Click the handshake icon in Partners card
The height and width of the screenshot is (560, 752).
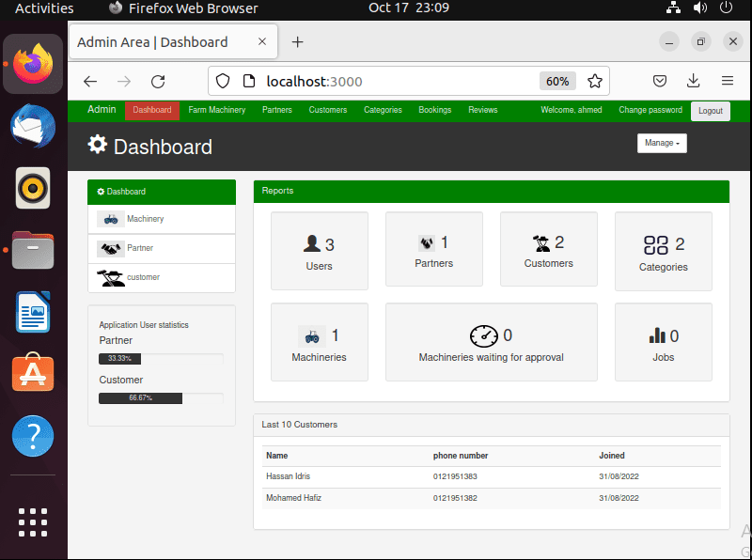(427, 243)
